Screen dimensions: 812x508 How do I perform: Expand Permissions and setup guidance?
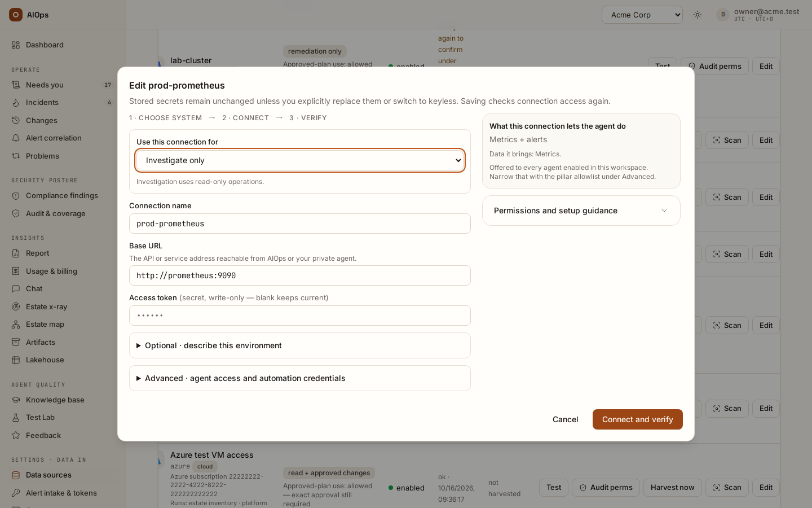[x=581, y=211]
